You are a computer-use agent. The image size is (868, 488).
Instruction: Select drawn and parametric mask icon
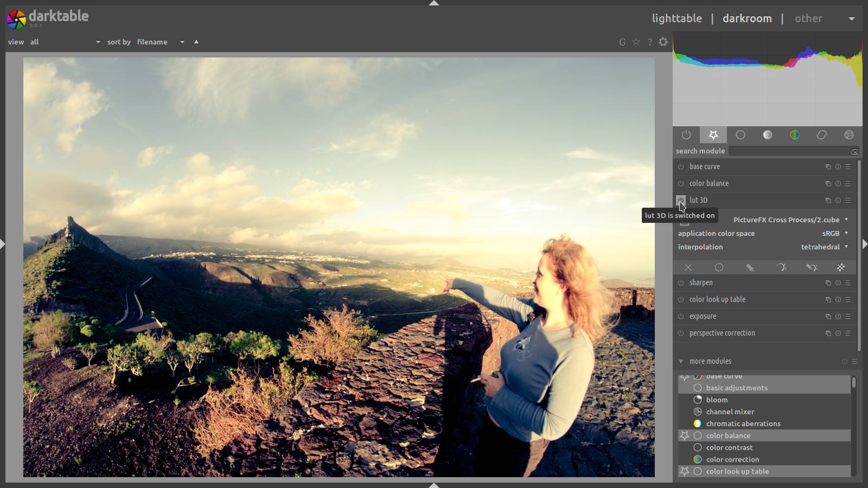[812, 267]
